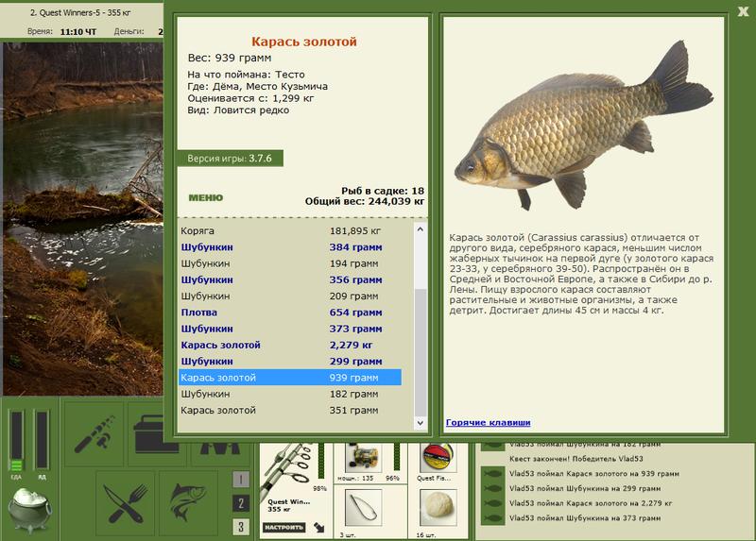Click the Деньги money label
This screenshot has height=541, width=756.
pyautogui.click(x=129, y=31)
